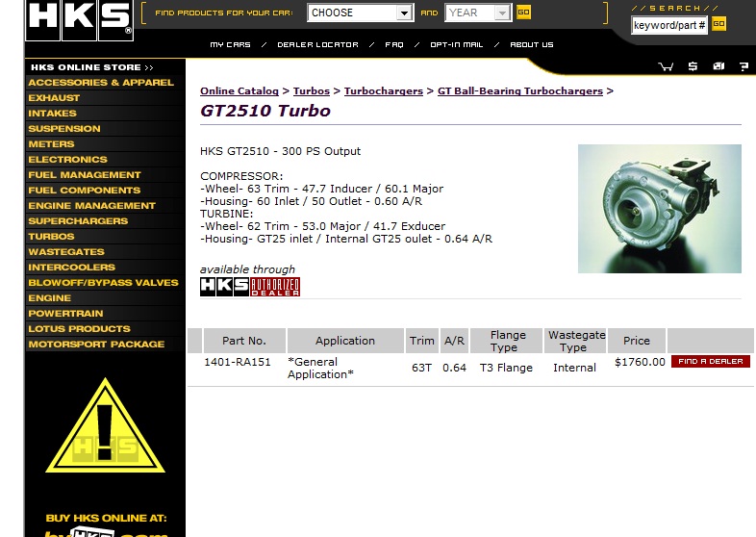This screenshot has width=756, height=537.
Task: Click the GO button beside keyword search
Action: tap(718, 24)
